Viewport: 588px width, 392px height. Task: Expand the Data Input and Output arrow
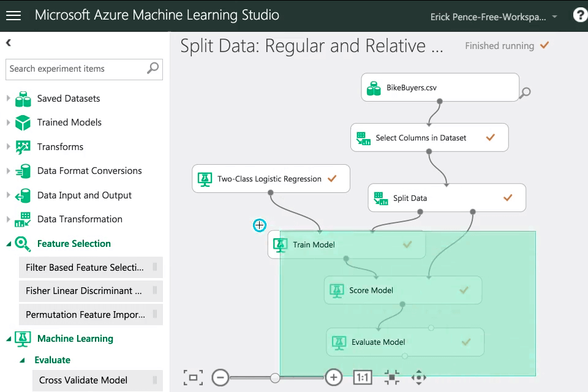pyautogui.click(x=8, y=195)
